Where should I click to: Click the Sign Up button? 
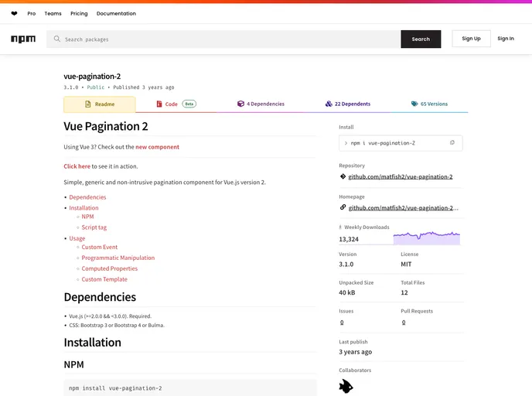click(471, 39)
